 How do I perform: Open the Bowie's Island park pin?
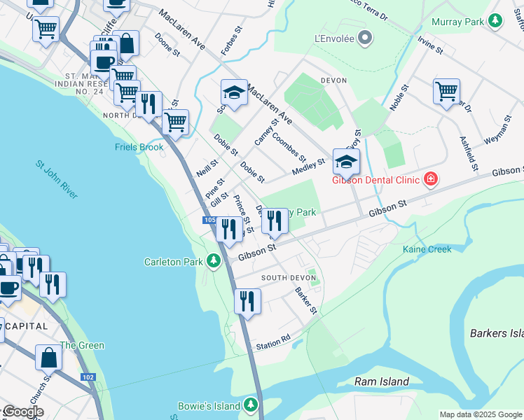(250, 405)
